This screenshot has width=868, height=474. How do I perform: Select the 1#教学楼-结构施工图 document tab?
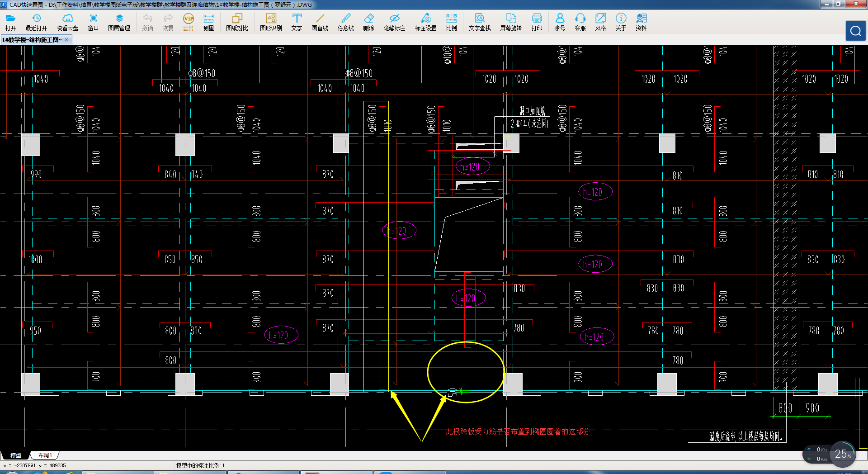32,40
